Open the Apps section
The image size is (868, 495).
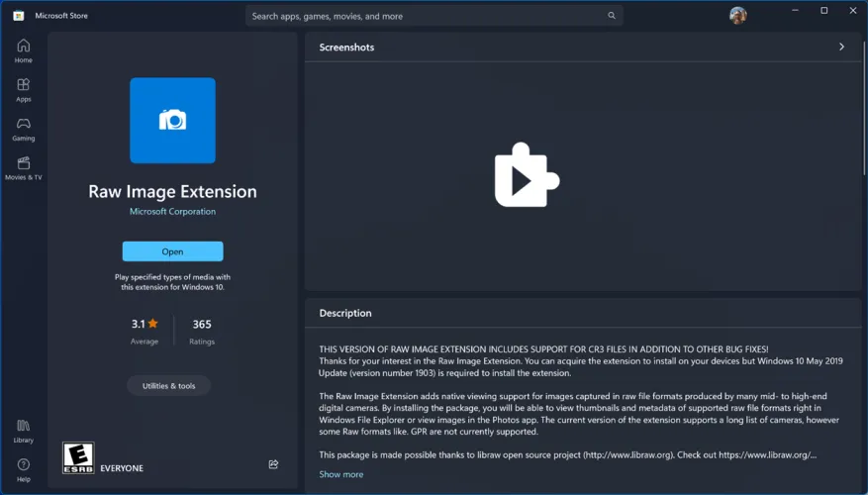click(x=23, y=90)
